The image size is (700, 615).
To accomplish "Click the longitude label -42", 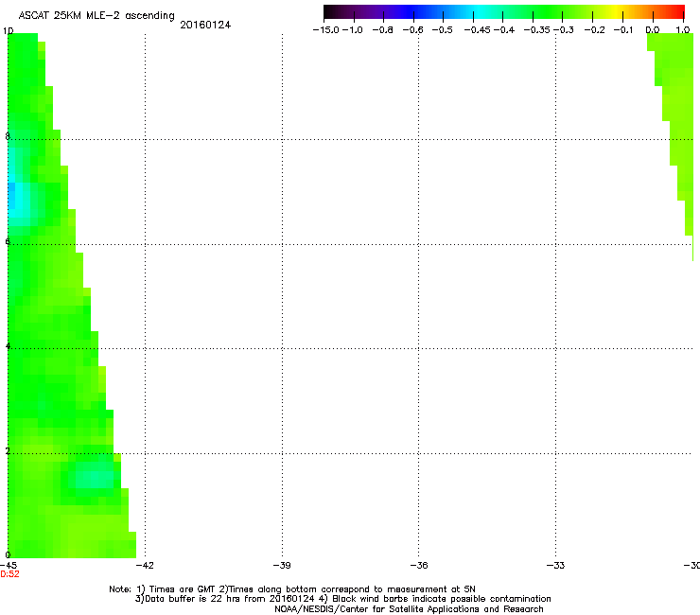I will (145, 565).
